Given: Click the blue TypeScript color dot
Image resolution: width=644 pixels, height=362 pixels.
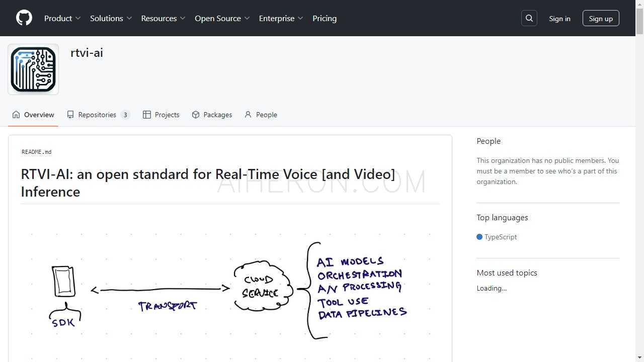Looking at the screenshot, I should point(479,237).
